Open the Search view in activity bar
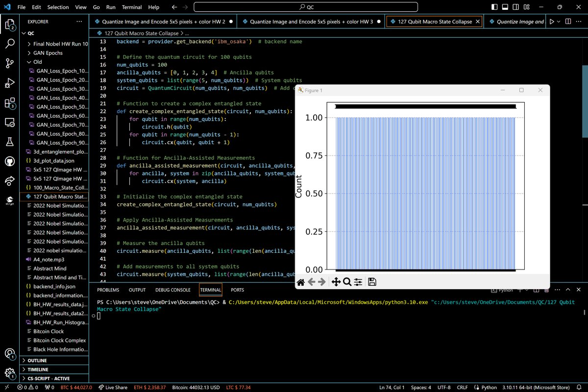588x392 pixels. point(10,43)
